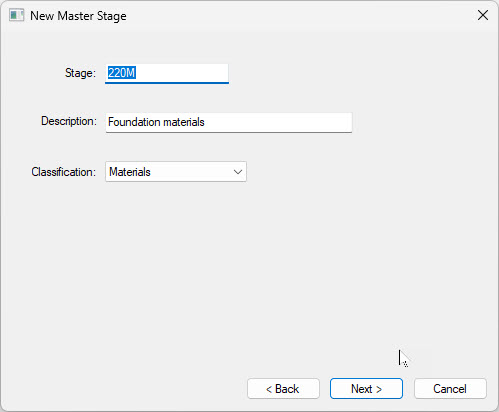Click empty title bar area beside the title
Image resolution: width=499 pixels, height=412 pixels.
(x=300, y=15)
